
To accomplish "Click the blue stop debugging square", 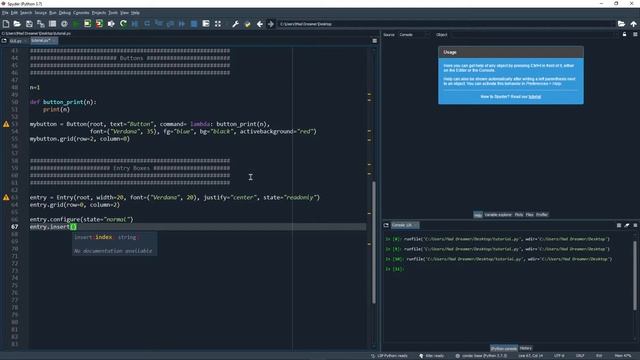I will point(194,24).
